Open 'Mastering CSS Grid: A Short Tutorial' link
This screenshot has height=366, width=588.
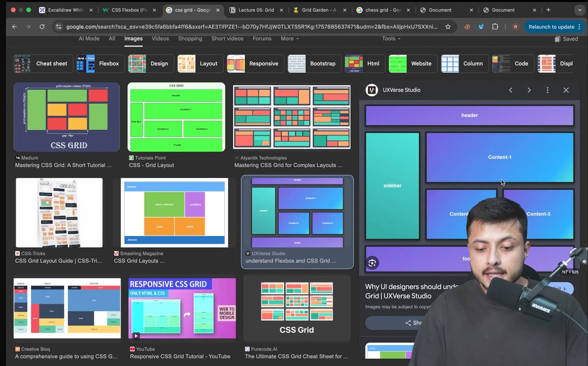(x=63, y=165)
